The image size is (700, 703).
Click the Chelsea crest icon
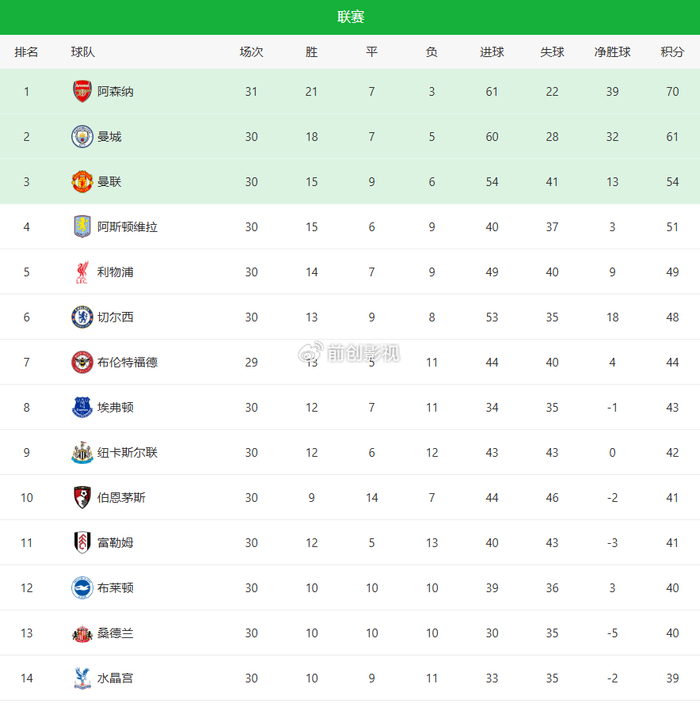pos(82,317)
